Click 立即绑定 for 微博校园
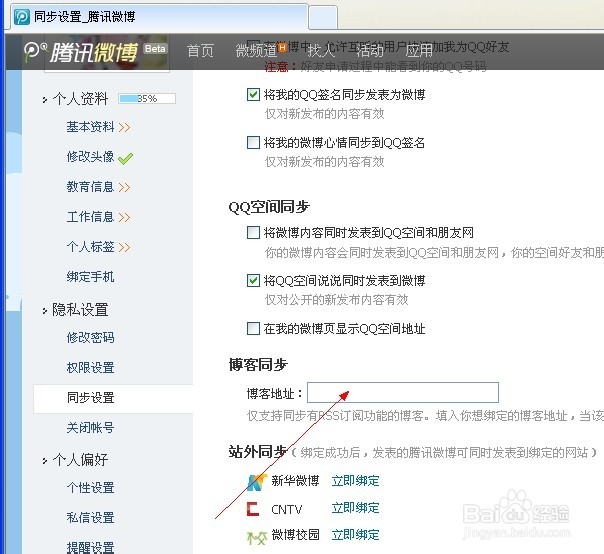 (355, 535)
